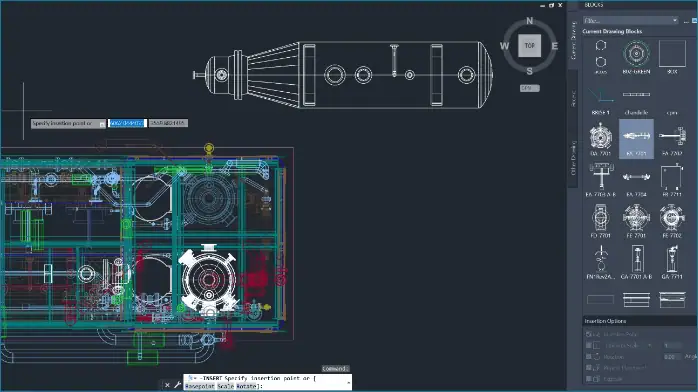698x392 pixels.
Task: Select the EA 7703 A-B block
Action: 601,179
